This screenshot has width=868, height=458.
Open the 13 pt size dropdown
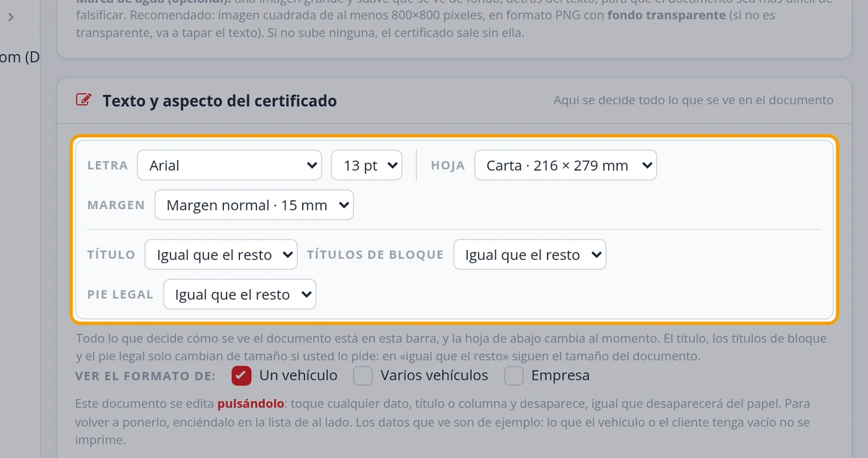coord(366,165)
